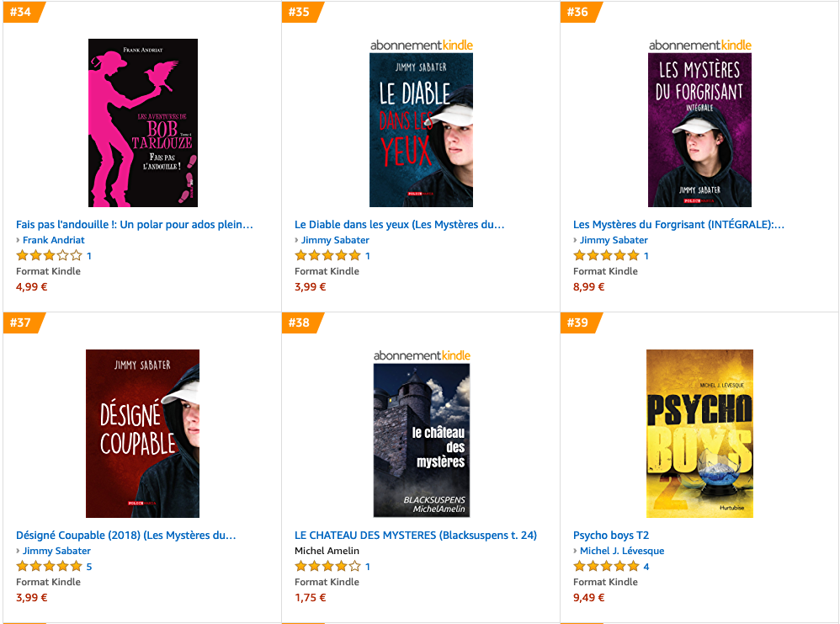This screenshot has height=624, width=840.
Task: Open the Les Mystères du Forgrisant (INTÉGRALE) title
Action: click(x=678, y=225)
